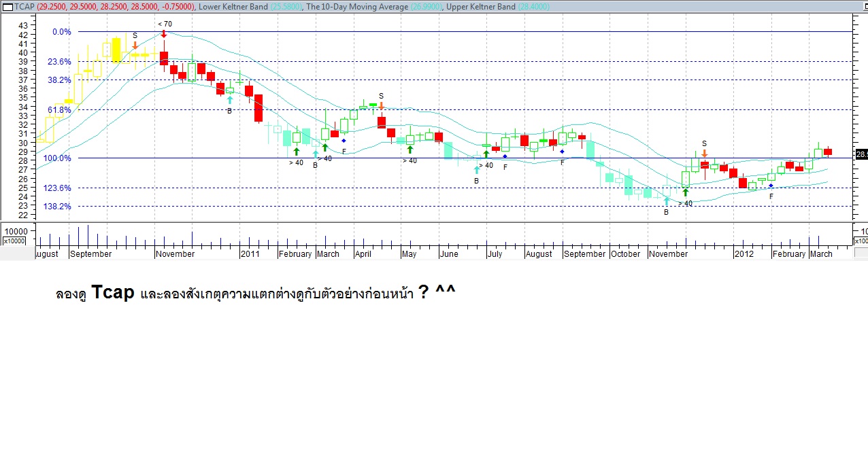868x456 pixels.
Task: Click the Thai caption mentioning Tcap
Action: coord(256,293)
